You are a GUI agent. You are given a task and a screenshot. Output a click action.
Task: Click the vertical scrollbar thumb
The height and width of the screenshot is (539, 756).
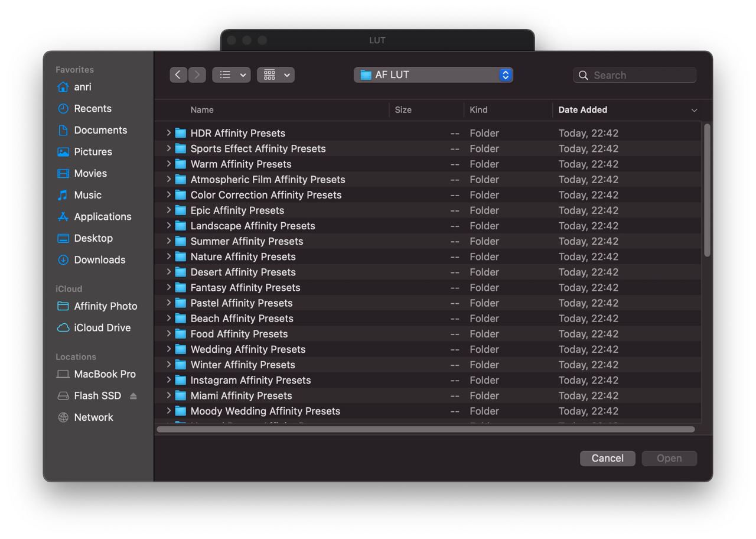707,190
